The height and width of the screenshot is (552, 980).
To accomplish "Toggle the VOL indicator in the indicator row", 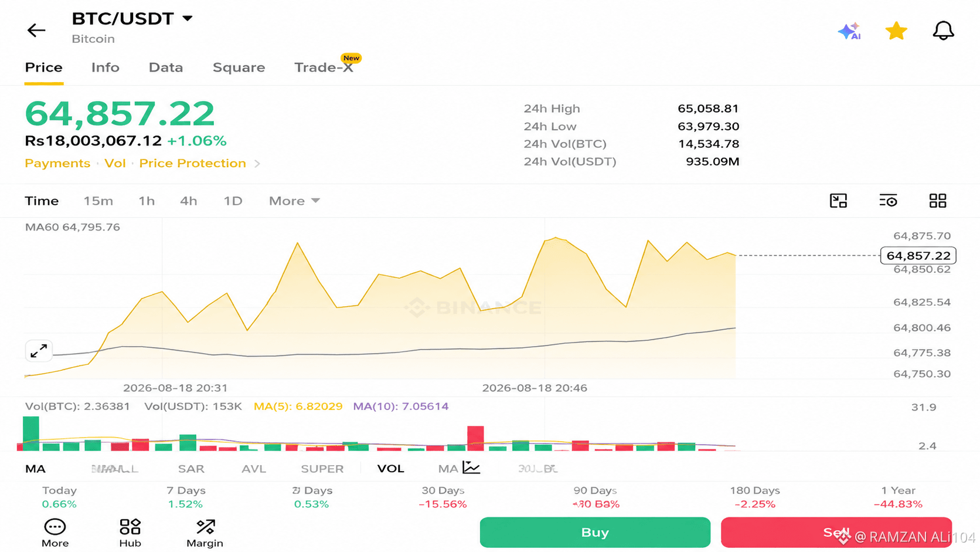I will (390, 469).
